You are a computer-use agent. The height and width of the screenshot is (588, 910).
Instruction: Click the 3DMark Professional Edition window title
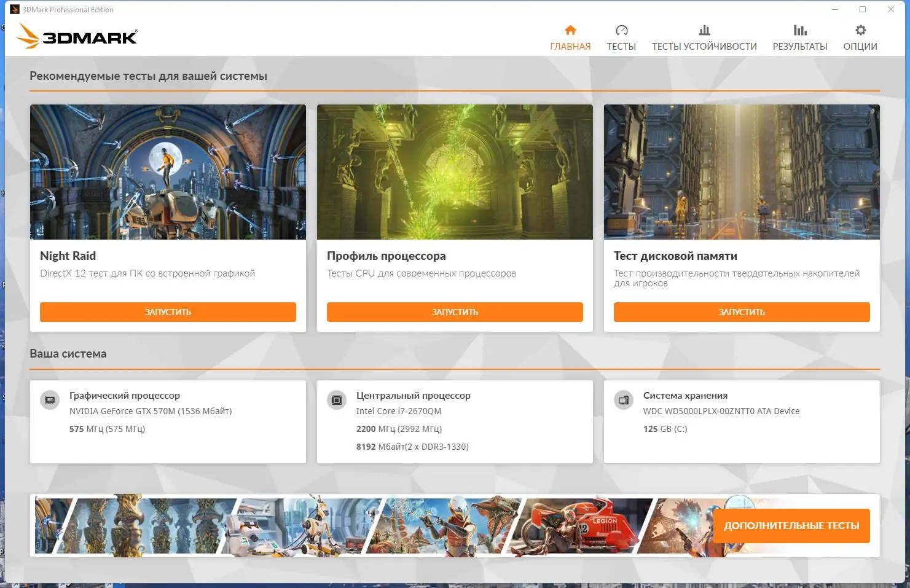click(68, 9)
